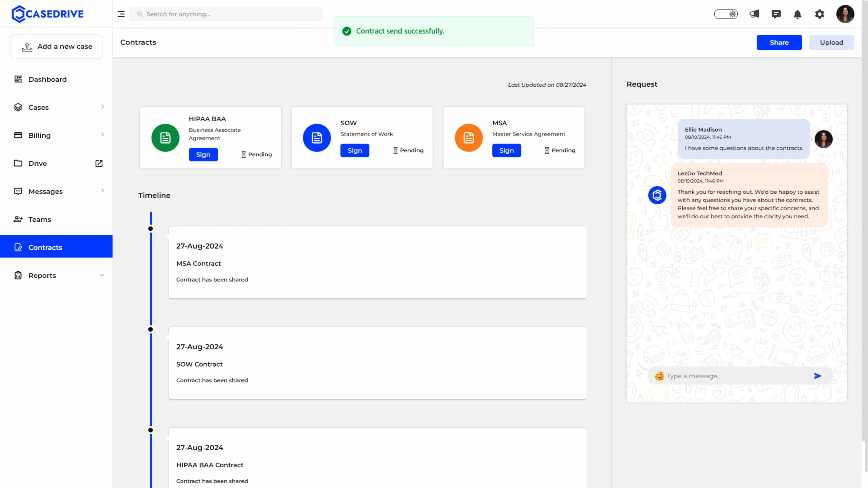Click the Billing card icon
The image size is (868, 488).
click(x=18, y=135)
